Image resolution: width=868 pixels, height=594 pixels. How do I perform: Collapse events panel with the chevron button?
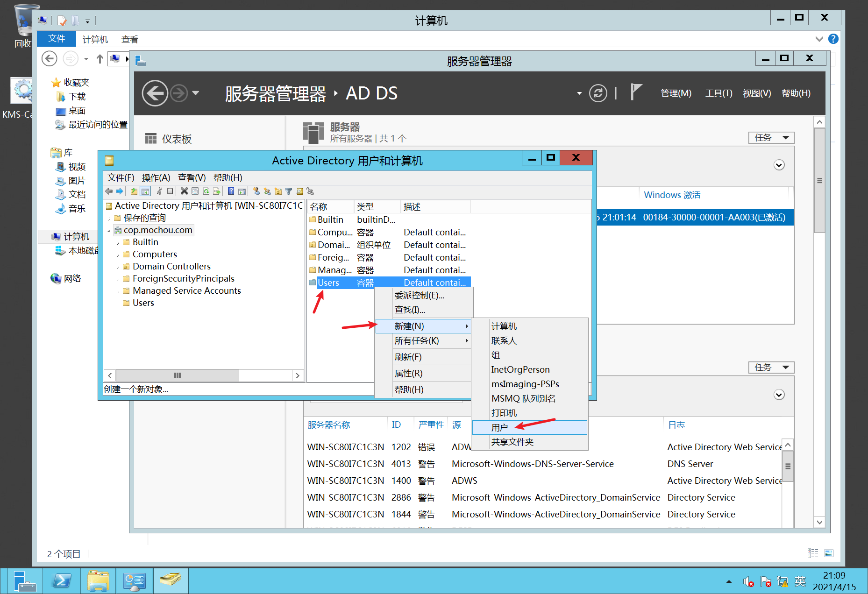click(779, 395)
